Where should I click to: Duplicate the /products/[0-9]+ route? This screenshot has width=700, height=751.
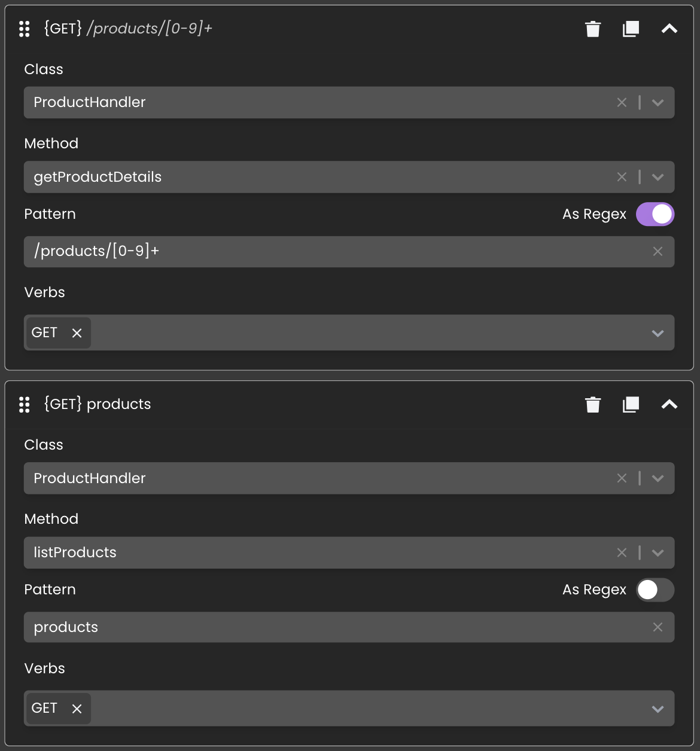631,29
